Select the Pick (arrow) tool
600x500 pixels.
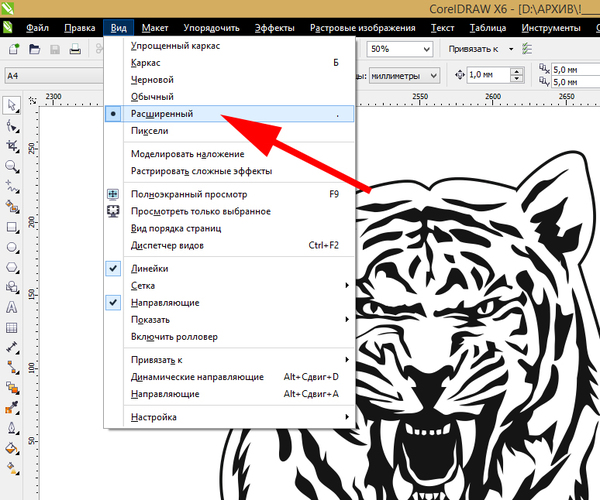[x=12, y=105]
